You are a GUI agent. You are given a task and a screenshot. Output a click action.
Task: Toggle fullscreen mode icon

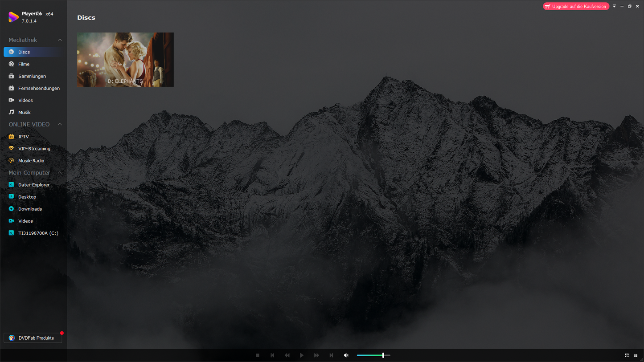coord(627,355)
